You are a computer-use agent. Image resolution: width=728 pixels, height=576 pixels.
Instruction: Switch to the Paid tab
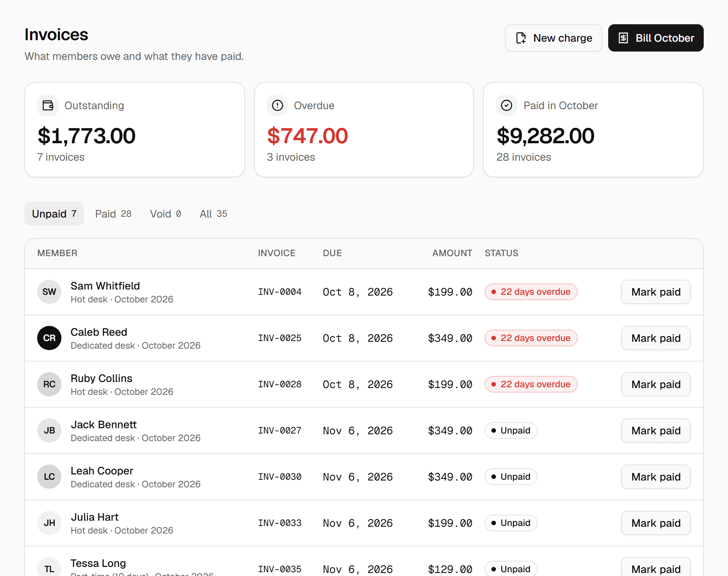[x=113, y=214]
